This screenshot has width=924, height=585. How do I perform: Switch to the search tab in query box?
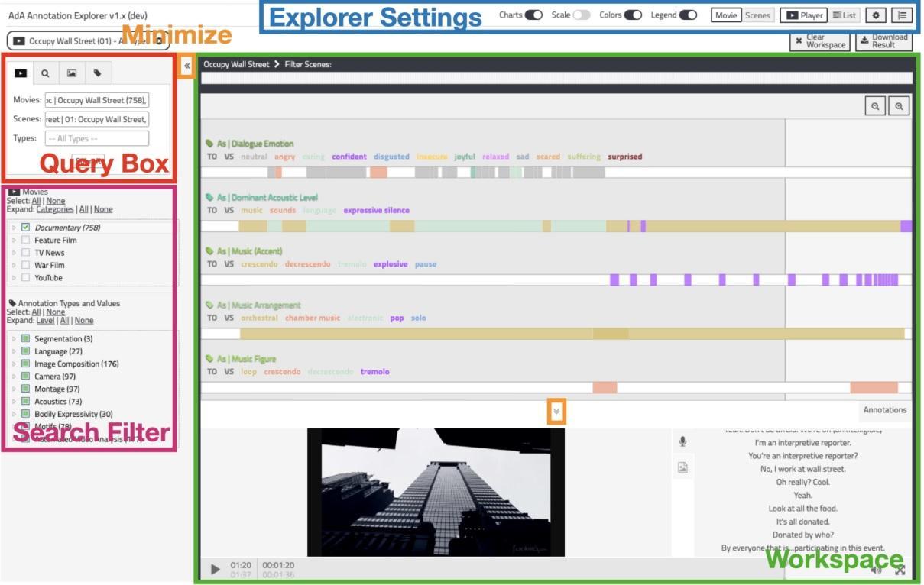45,73
